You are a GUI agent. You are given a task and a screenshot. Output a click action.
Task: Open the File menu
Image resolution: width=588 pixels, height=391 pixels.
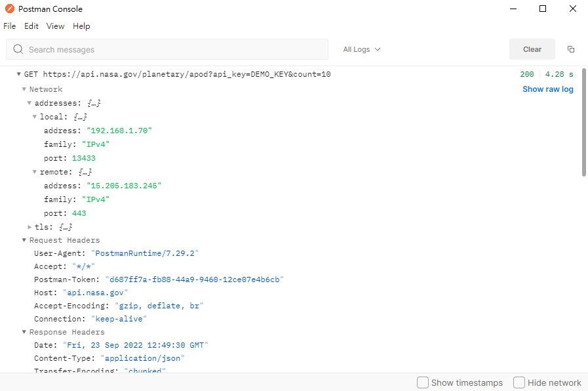pos(9,26)
